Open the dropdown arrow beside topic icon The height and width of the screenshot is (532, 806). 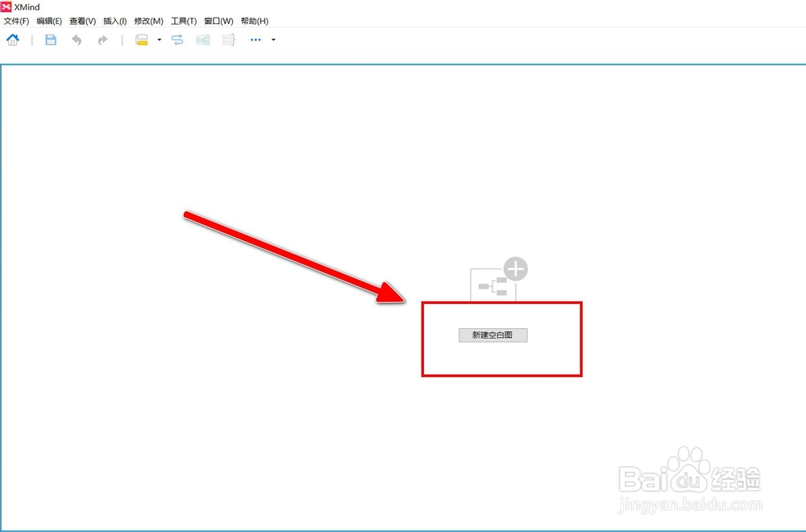click(x=160, y=39)
